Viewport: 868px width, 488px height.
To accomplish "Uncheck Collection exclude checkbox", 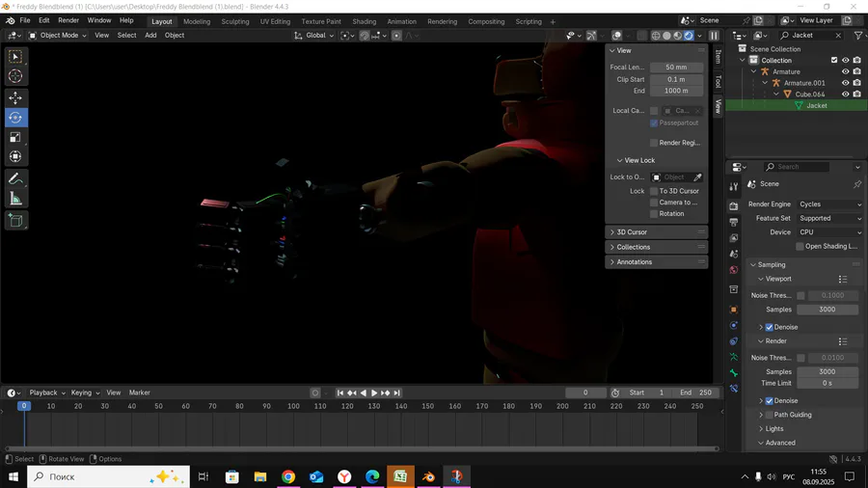I will pos(834,61).
